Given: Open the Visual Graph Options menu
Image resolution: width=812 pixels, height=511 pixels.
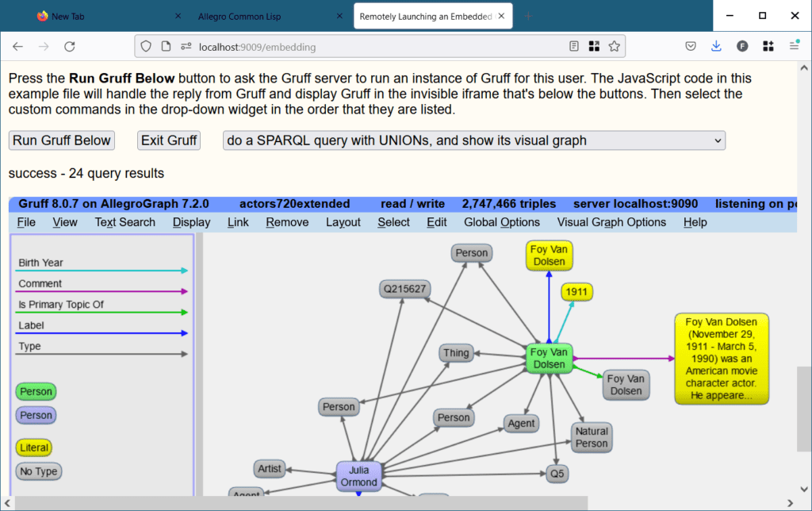Looking at the screenshot, I should coord(611,222).
